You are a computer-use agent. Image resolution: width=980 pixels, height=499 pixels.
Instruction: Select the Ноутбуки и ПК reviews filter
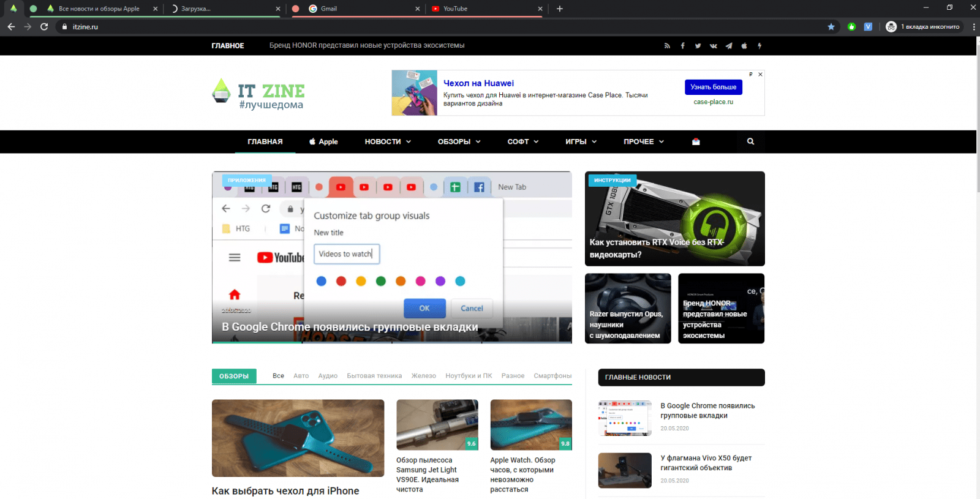469,376
